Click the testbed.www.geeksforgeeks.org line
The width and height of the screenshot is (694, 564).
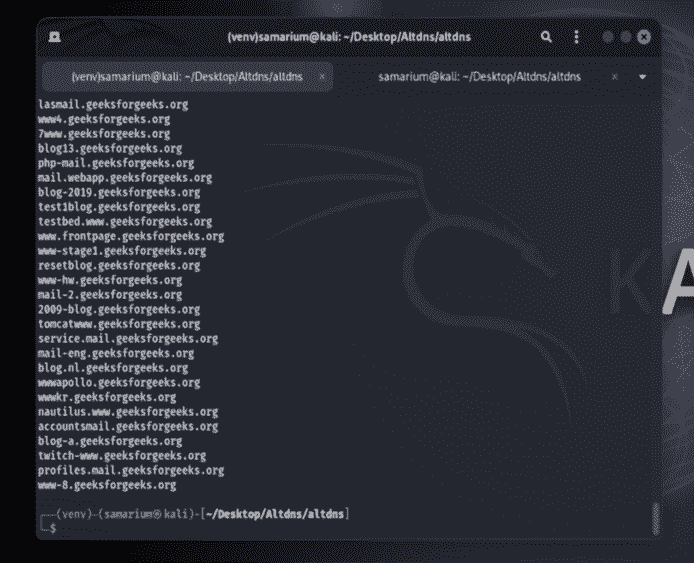click(x=125, y=221)
